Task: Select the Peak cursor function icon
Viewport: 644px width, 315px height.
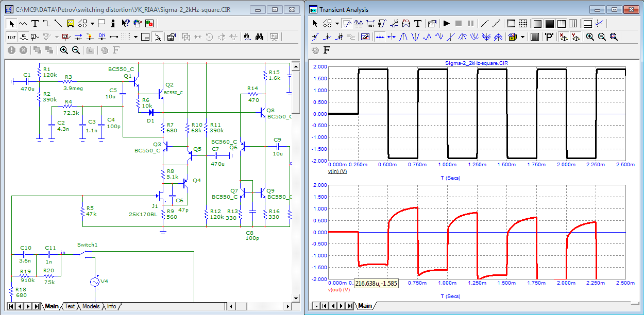Action: pyautogui.click(x=404, y=37)
